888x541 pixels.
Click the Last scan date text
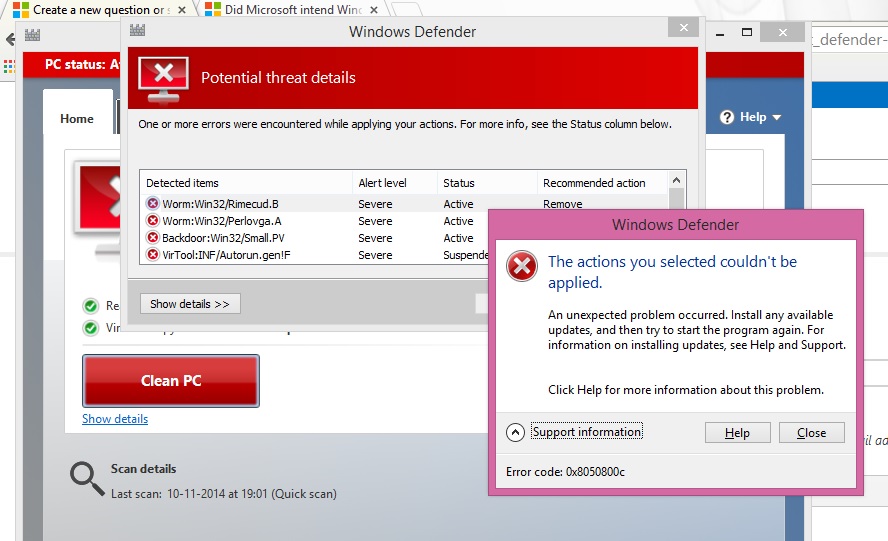tap(224, 493)
